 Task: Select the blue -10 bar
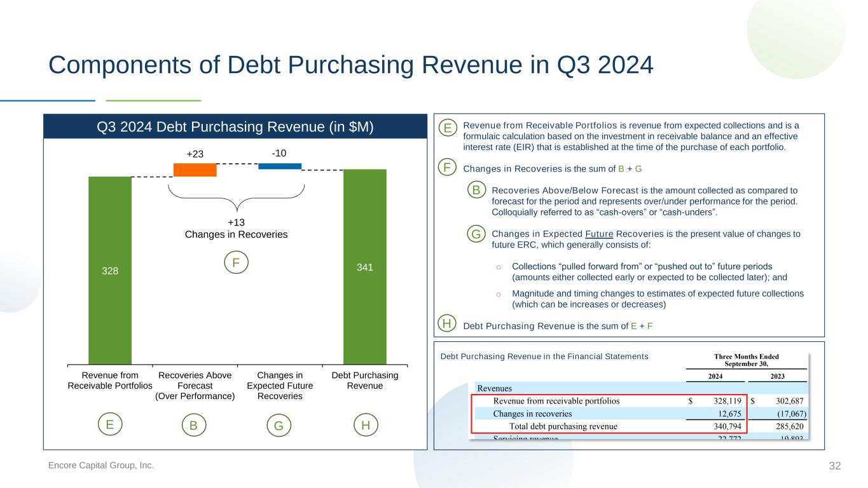[280, 166]
